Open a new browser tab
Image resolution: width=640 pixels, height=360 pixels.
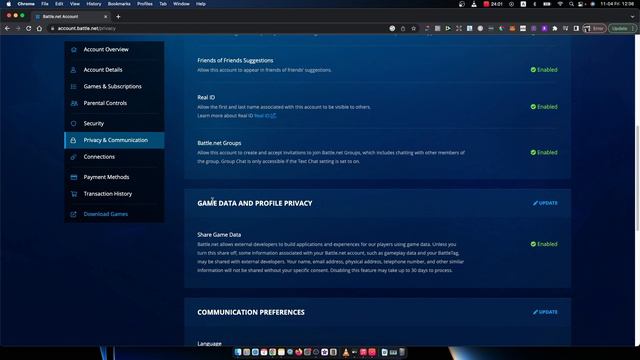(118, 17)
